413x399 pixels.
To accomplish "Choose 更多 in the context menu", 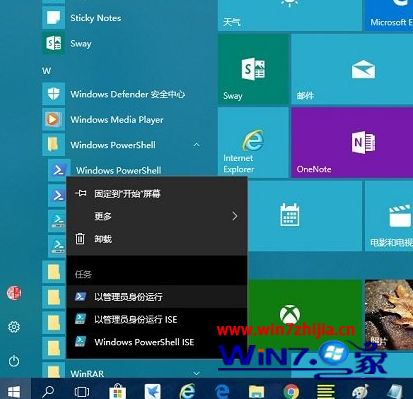I will coord(157,216).
